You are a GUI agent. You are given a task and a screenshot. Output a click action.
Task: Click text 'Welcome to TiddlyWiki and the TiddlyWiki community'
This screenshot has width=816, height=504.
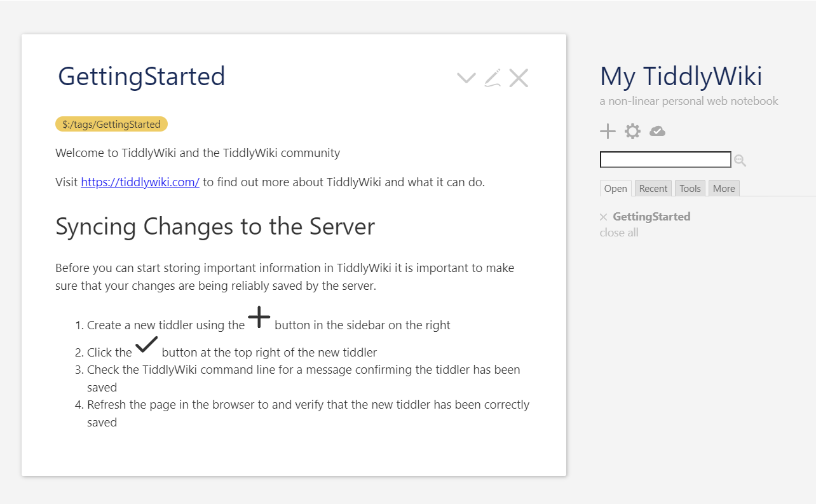click(x=198, y=153)
